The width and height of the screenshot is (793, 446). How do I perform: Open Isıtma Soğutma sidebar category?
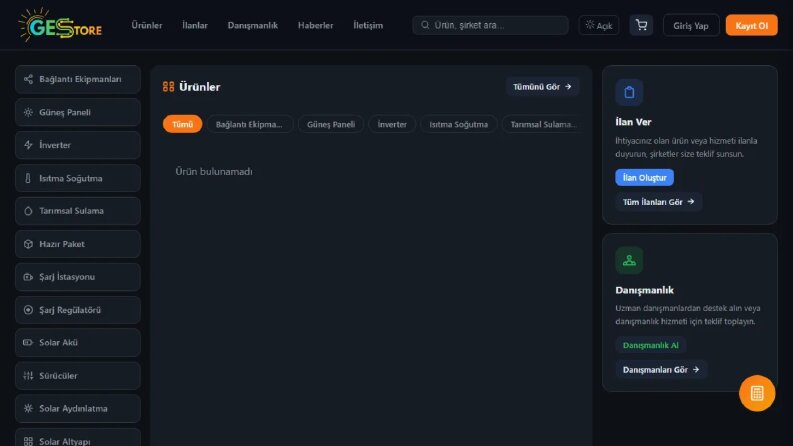[78, 178]
